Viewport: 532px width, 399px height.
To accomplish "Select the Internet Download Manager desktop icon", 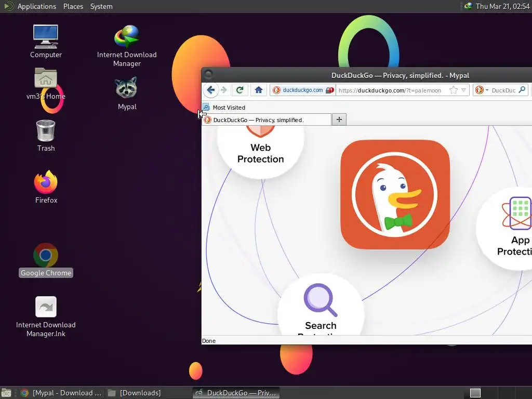I will coord(127,46).
